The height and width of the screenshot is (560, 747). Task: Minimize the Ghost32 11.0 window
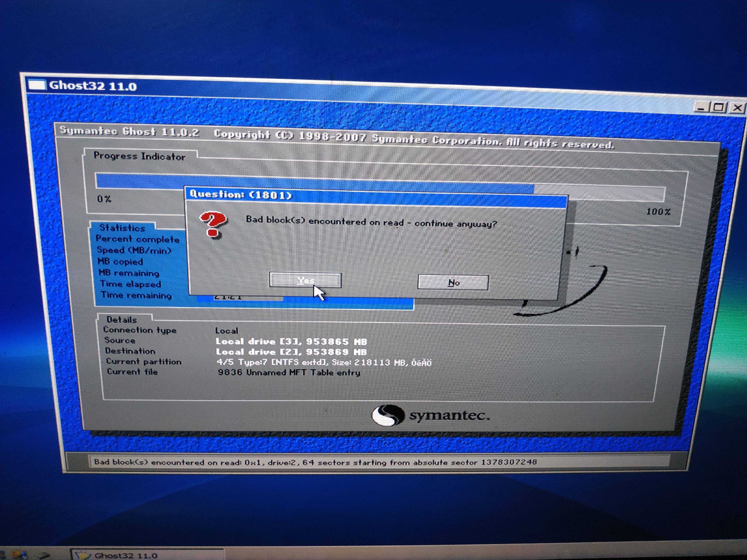[701, 108]
